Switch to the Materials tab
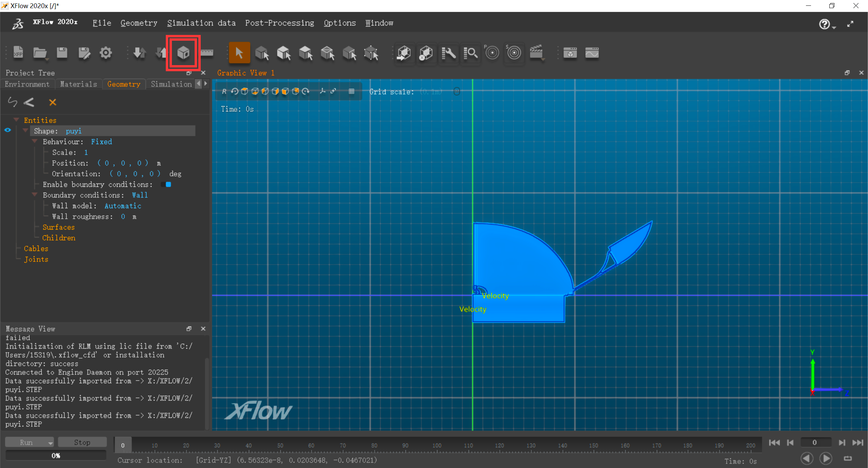The height and width of the screenshot is (468, 868). [78, 84]
